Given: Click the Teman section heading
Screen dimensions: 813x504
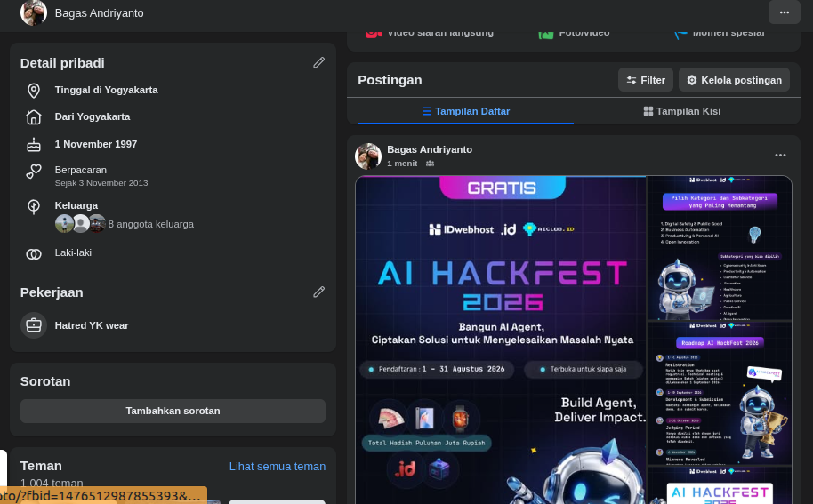Looking at the screenshot, I should (41, 466).
